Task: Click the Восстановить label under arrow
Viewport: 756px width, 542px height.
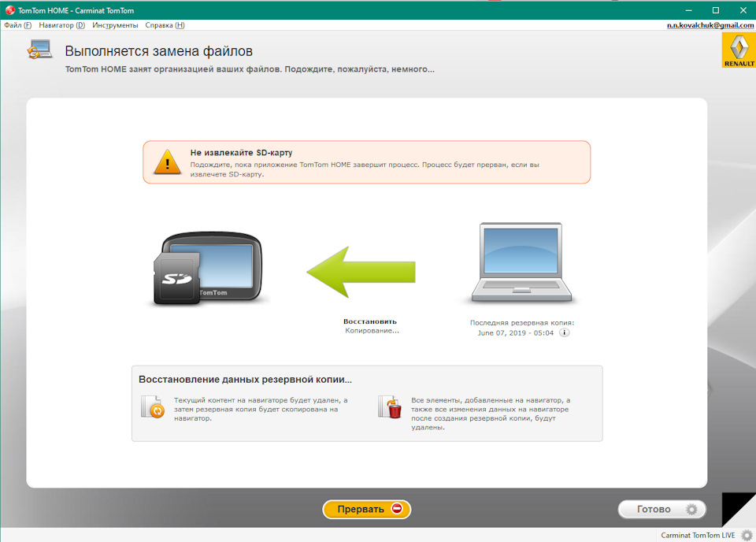Action: point(370,321)
